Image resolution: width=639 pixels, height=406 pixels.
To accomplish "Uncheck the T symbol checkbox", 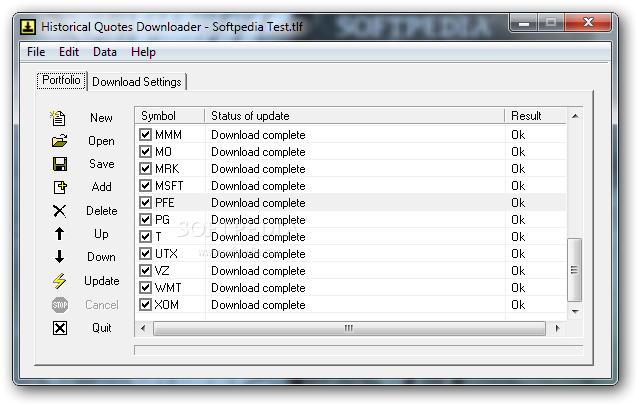I will [x=145, y=237].
